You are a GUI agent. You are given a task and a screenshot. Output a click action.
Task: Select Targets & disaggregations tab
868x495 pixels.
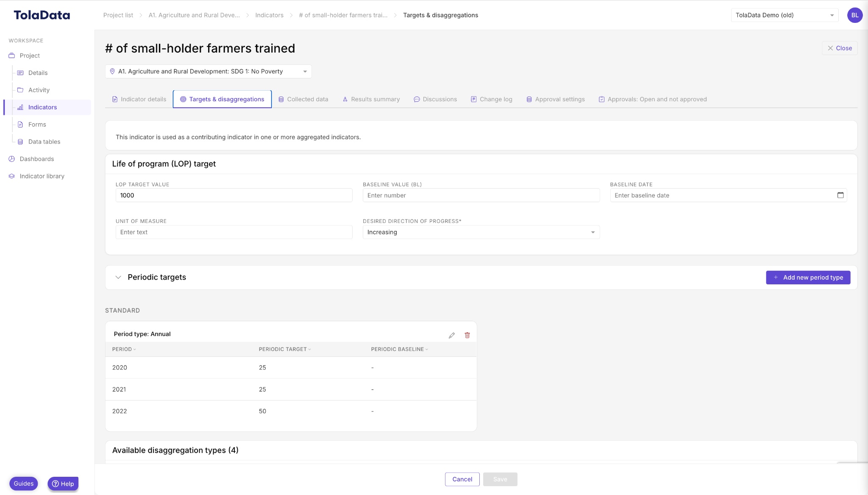tap(222, 99)
